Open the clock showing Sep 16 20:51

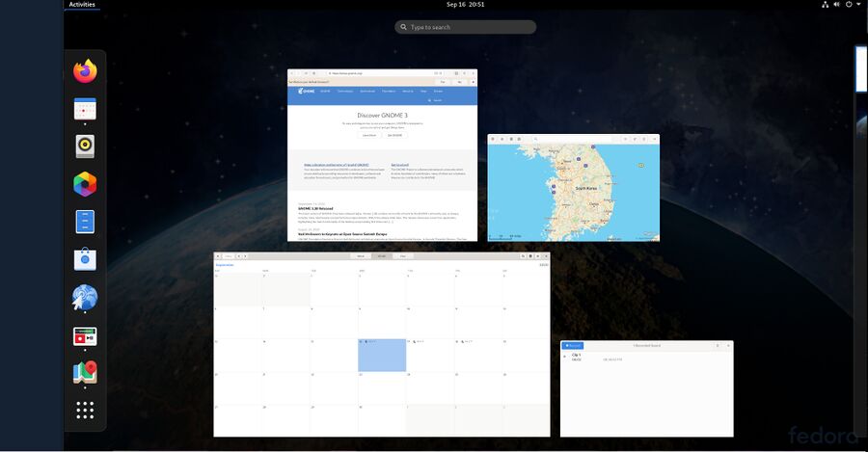tap(465, 5)
